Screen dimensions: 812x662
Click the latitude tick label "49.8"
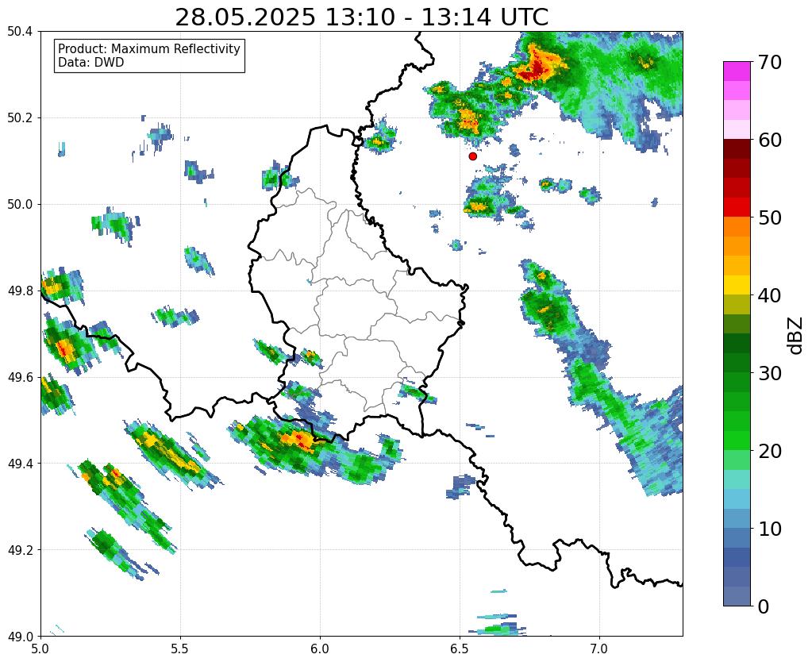point(20,291)
